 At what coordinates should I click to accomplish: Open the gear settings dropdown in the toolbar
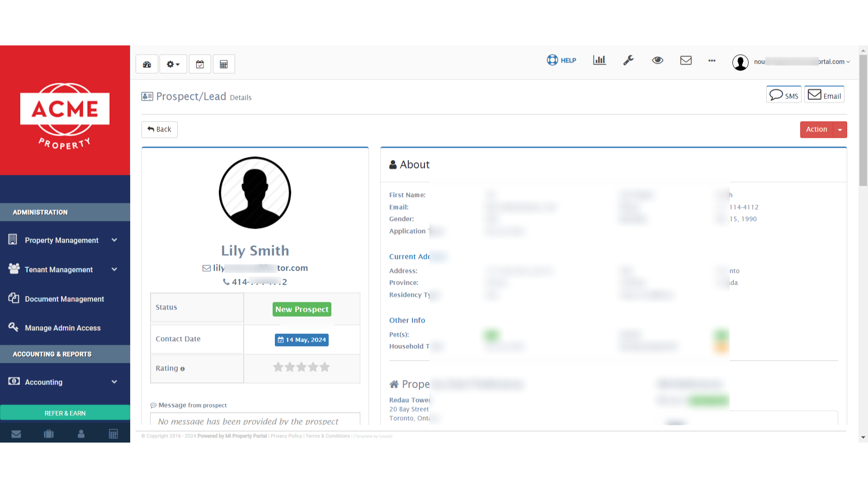point(173,64)
